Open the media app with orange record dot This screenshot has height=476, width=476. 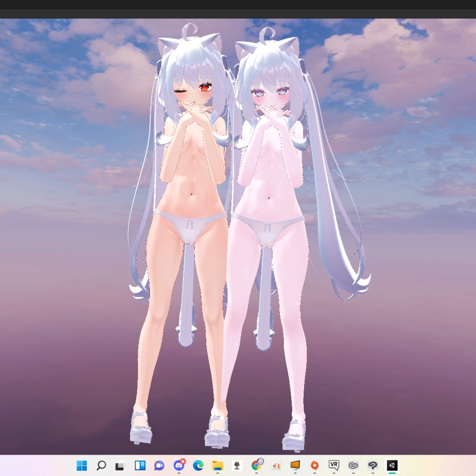(276, 465)
